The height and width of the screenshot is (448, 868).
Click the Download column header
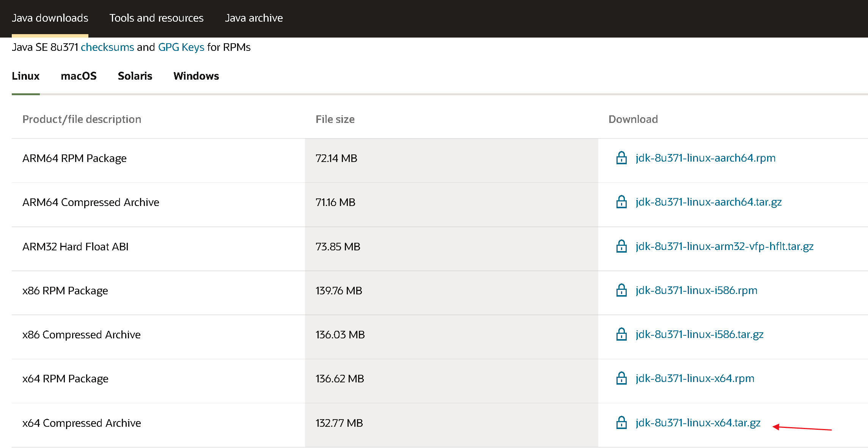click(x=633, y=119)
